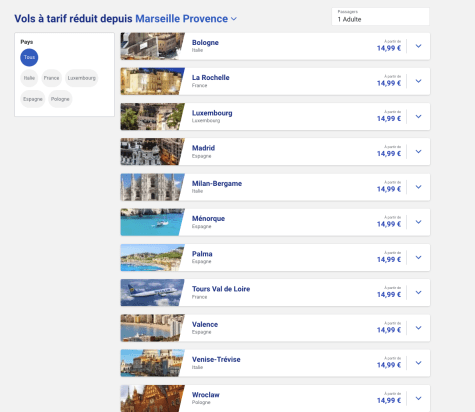The height and width of the screenshot is (412, 475).
Task: Click the Tours Val de Loire name
Action: click(221, 289)
